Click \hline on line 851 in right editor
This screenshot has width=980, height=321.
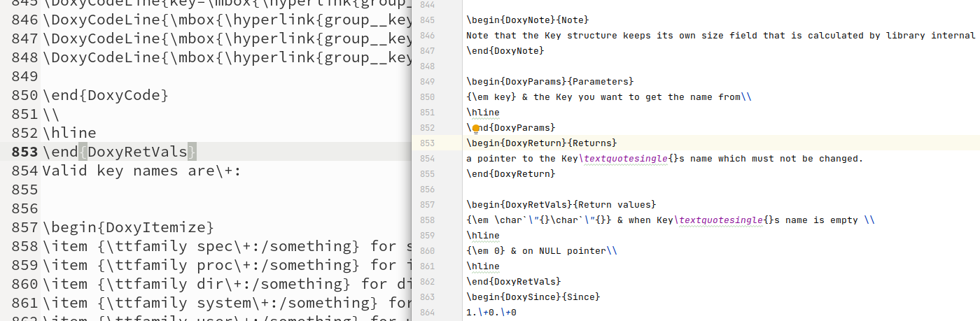click(483, 112)
